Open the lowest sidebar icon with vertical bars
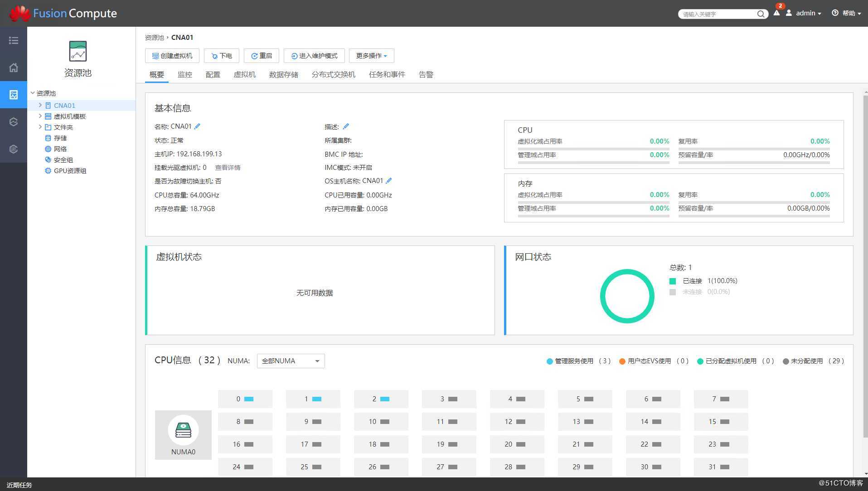Image resolution: width=868 pixels, height=491 pixels. [x=14, y=149]
